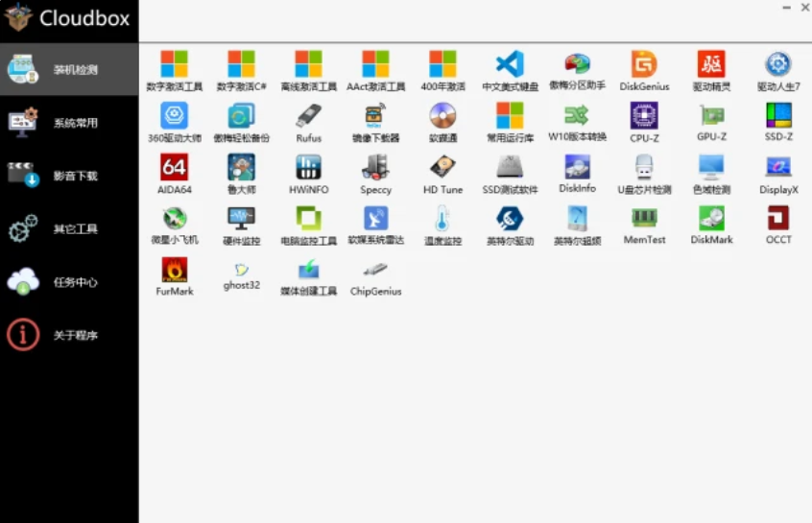The width and height of the screenshot is (812, 523).
Task: Go to 影音下载 section
Action: 69,176
